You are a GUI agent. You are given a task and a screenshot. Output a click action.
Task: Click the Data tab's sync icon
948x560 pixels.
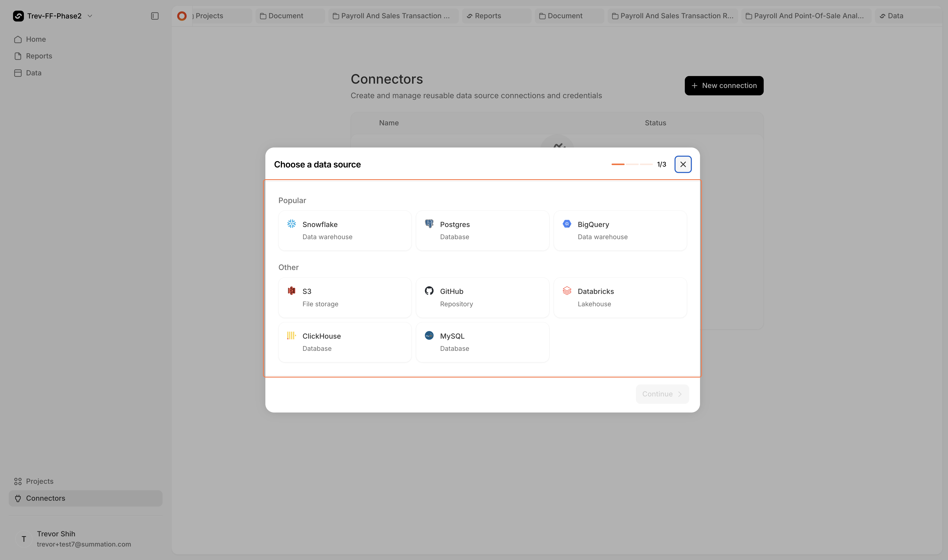(882, 16)
